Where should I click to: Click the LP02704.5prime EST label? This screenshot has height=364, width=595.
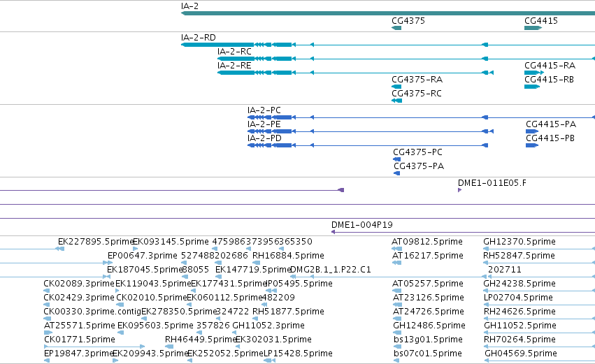click(518, 298)
